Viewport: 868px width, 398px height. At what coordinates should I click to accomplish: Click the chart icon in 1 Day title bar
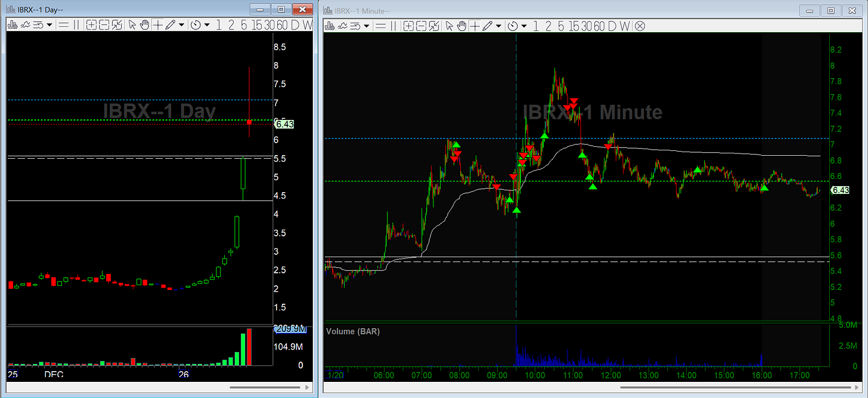[11, 10]
